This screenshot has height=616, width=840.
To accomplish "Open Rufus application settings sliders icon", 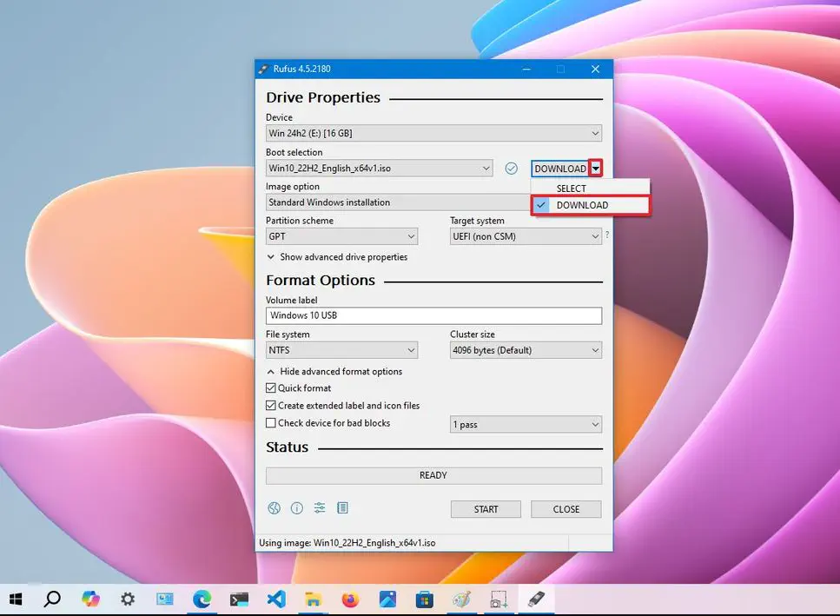I will coord(320,508).
